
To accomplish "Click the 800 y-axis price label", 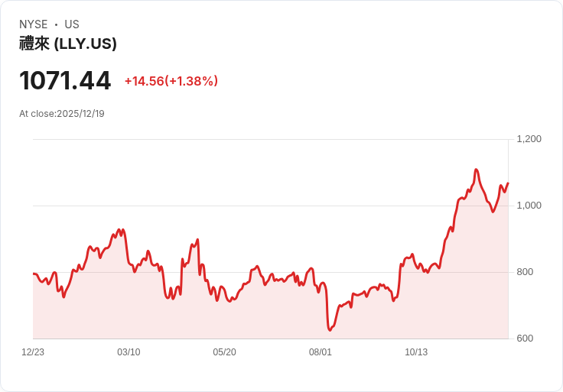I will (525, 272).
